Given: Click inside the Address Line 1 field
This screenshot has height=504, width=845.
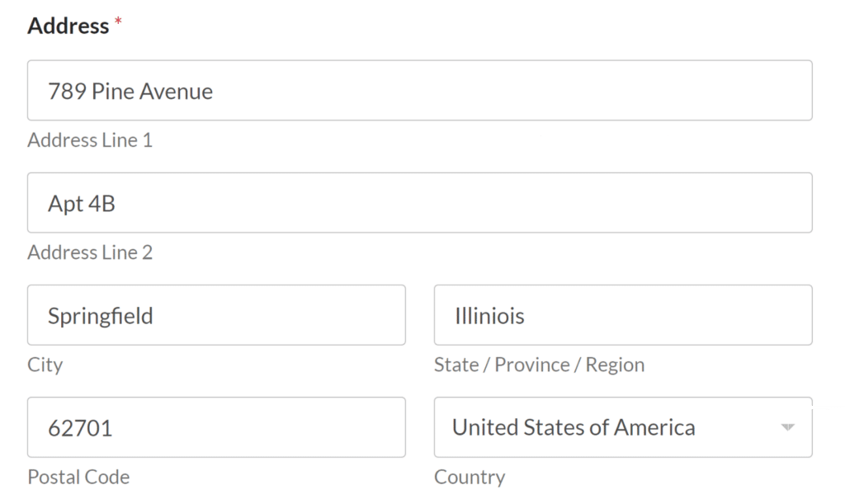Looking at the screenshot, I should coord(421,91).
